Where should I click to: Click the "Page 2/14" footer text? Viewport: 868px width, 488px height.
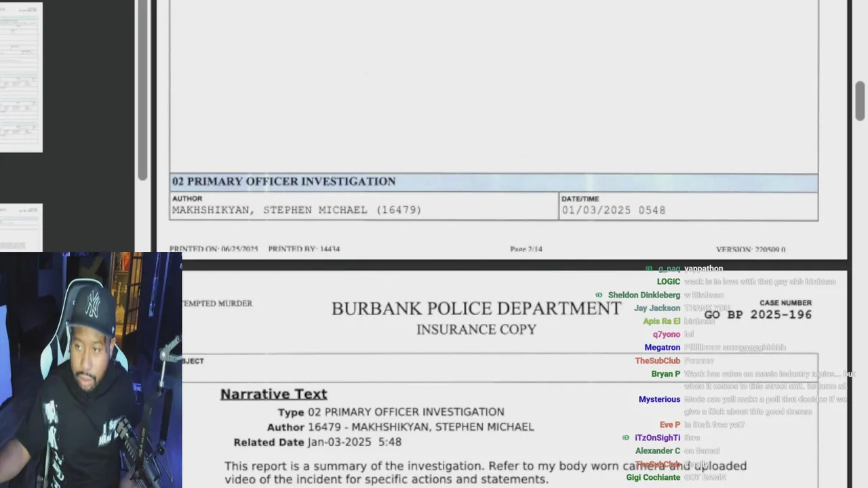tap(526, 249)
